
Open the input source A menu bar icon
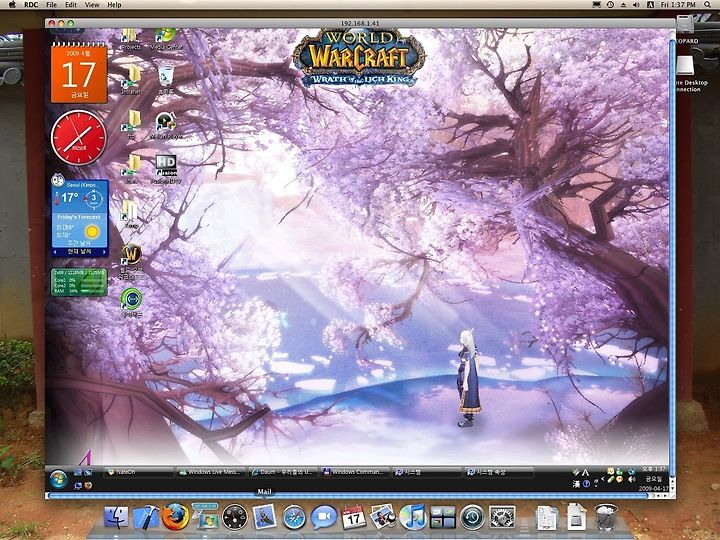pos(650,5)
